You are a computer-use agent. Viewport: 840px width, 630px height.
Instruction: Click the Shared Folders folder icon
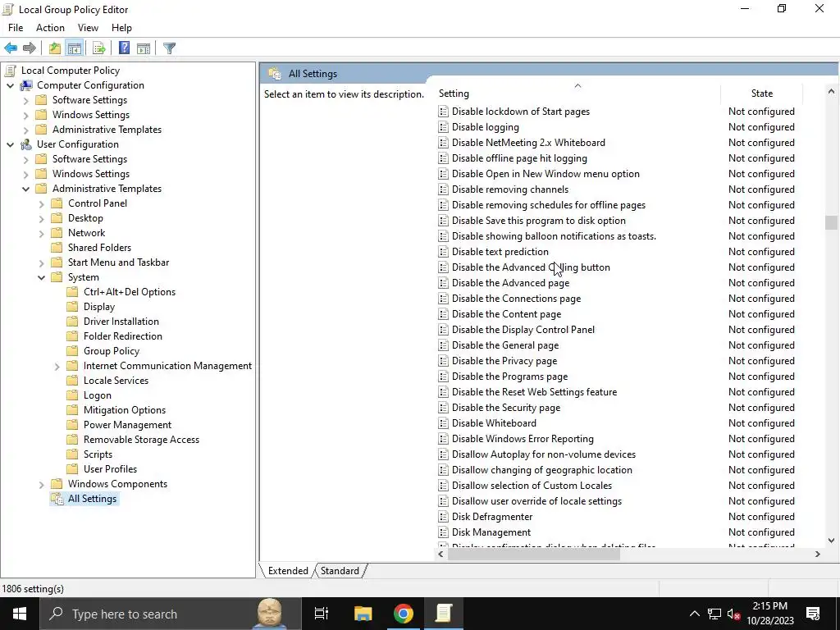pyautogui.click(x=57, y=248)
